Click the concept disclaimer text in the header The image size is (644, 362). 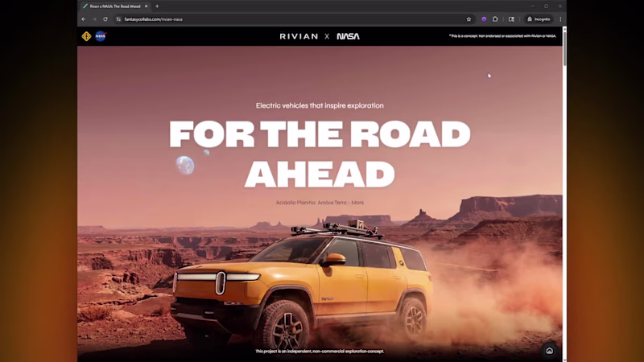502,35
